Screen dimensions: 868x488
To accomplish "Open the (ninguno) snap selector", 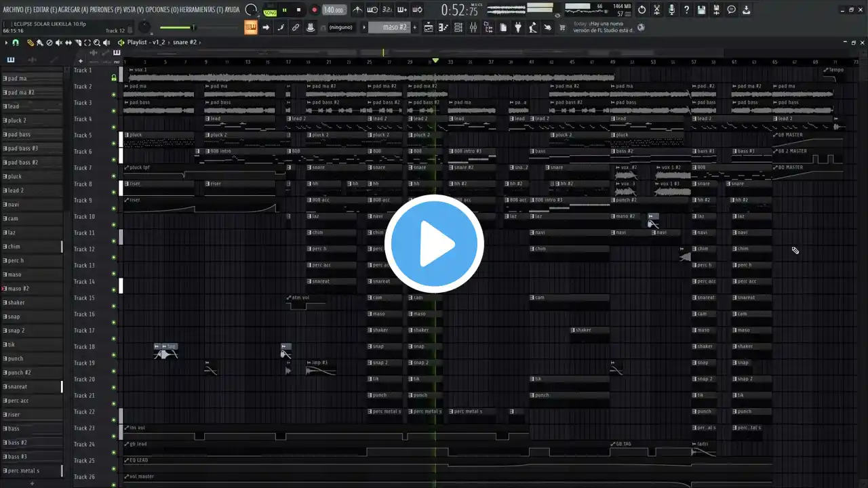I will (340, 28).
